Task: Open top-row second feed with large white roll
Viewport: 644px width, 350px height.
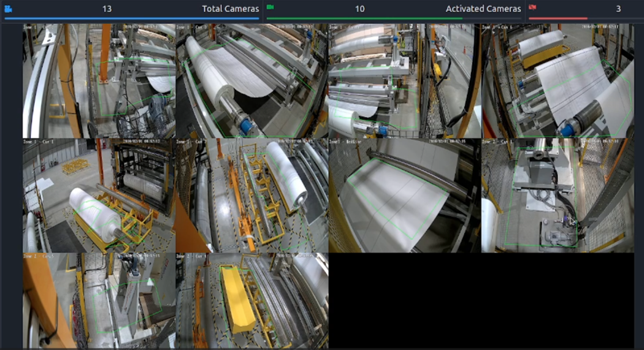Action: [251, 81]
